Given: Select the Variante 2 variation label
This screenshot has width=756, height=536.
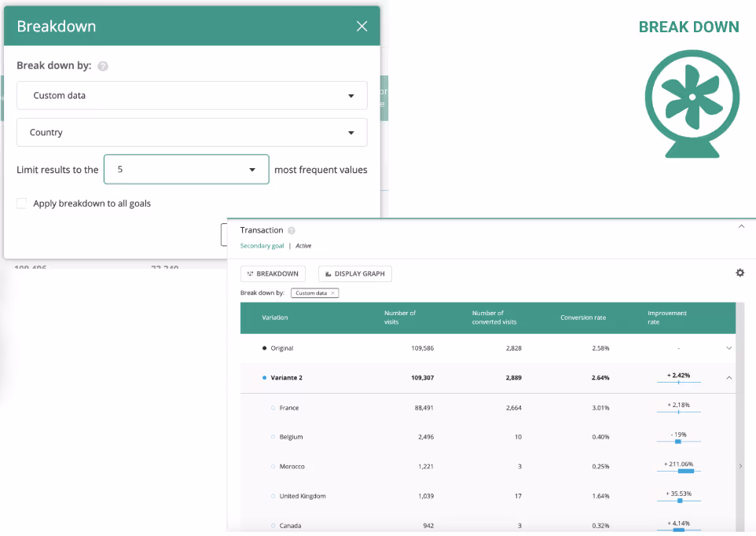Looking at the screenshot, I should [286, 378].
